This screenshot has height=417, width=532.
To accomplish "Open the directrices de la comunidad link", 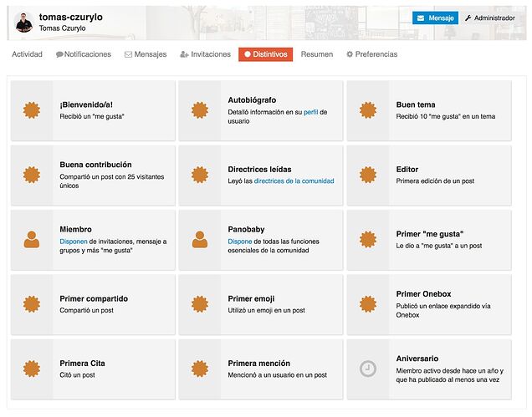I will [x=294, y=181].
